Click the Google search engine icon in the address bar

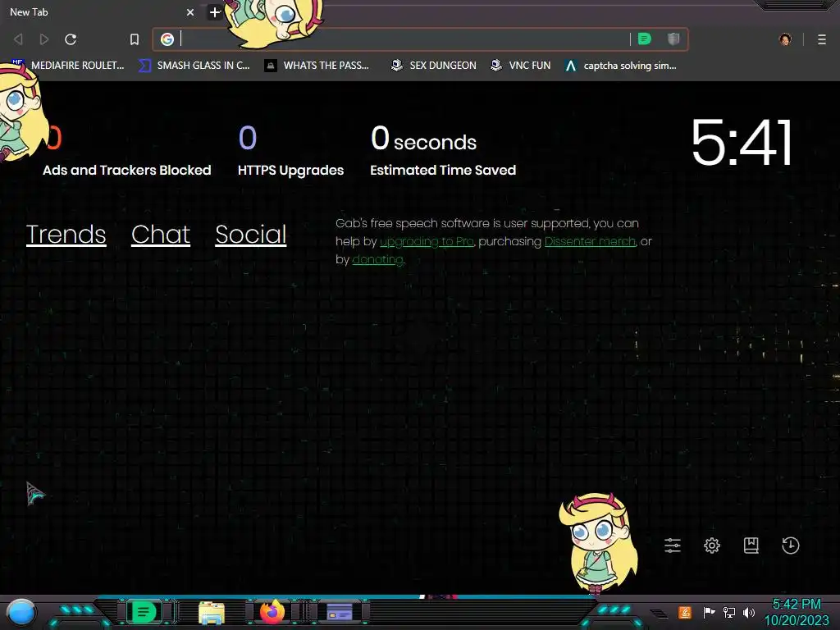pyautogui.click(x=167, y=39)
